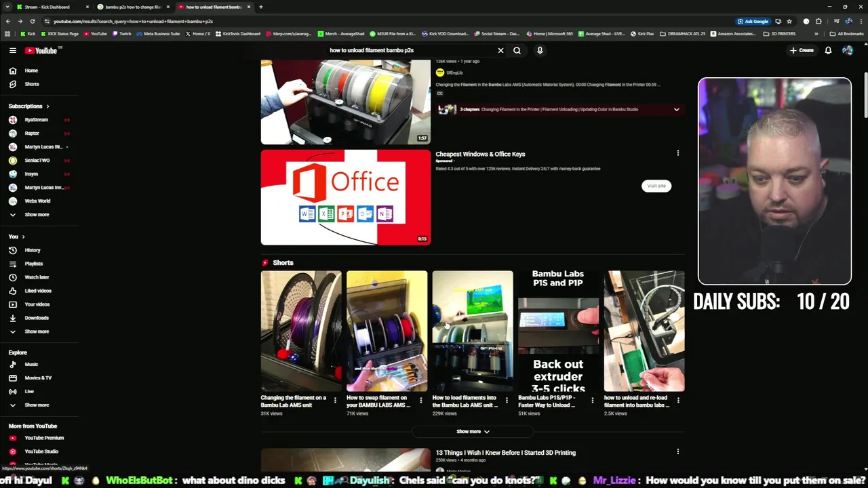
Task: Open the Raptor channel subscription
Action: coord(32,134)
